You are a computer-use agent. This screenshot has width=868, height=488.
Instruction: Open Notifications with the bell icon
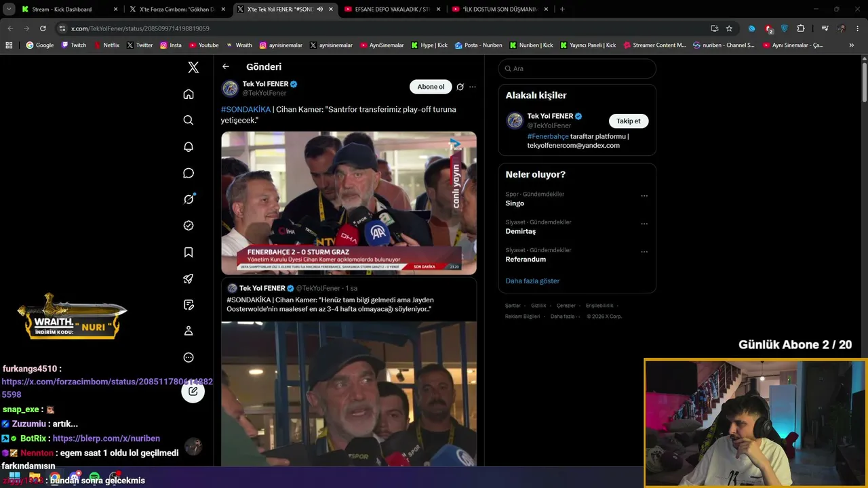tap(189, 146)
